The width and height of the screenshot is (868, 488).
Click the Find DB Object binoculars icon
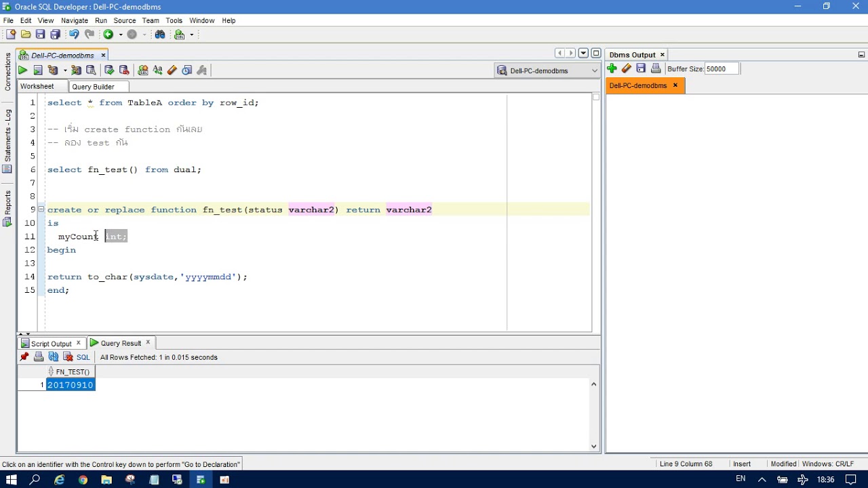(x=160, y=35)
